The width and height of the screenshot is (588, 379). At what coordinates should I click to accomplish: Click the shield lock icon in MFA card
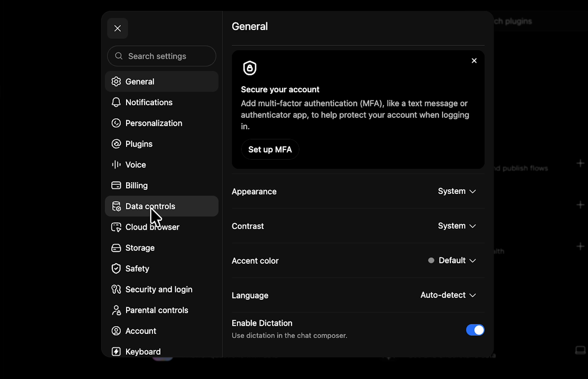point(250,68)
